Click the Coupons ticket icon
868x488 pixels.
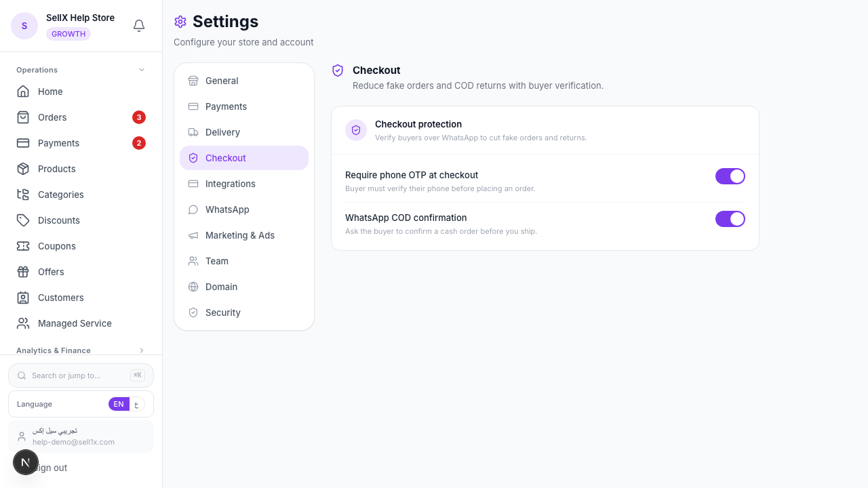(x=23, y=246)
